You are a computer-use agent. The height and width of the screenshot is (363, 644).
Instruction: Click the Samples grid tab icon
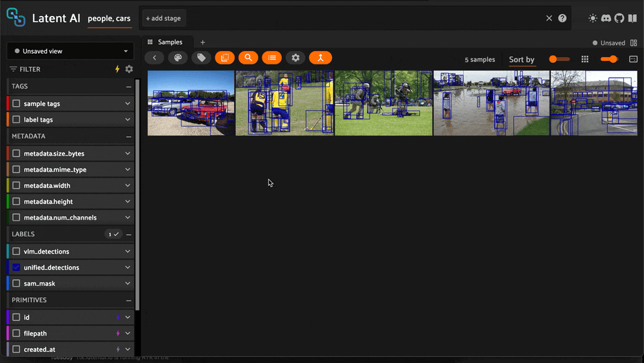pos(150,42)
